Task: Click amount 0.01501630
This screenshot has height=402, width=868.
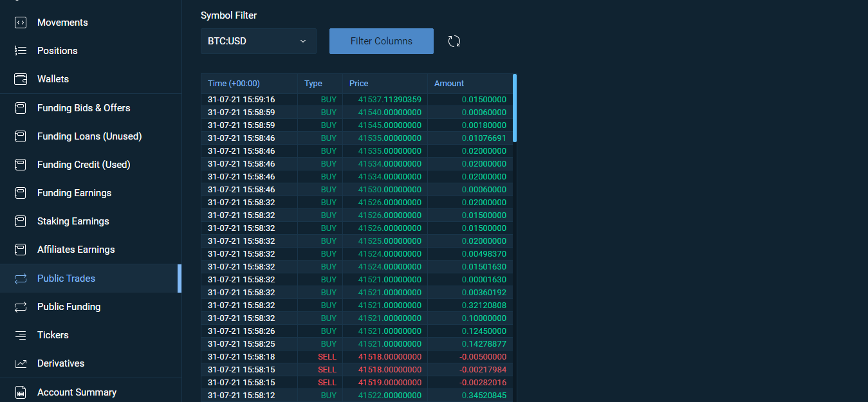Action: coord(484,267)
